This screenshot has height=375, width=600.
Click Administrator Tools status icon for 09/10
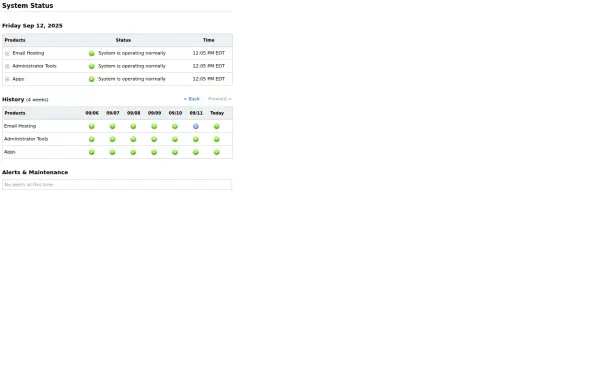175,139
